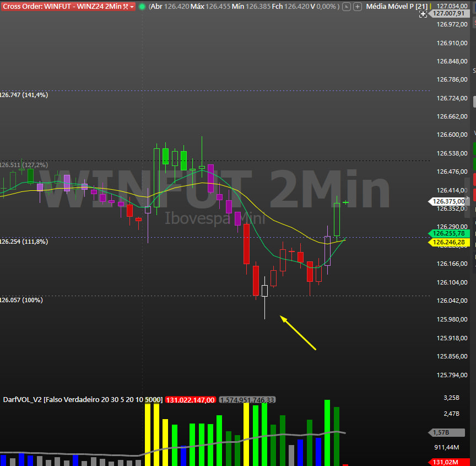This screenshot has height=466, width=476.
Task: Click the gray 1.574.951.746,33 average value
Action: [x=247, y=400]
